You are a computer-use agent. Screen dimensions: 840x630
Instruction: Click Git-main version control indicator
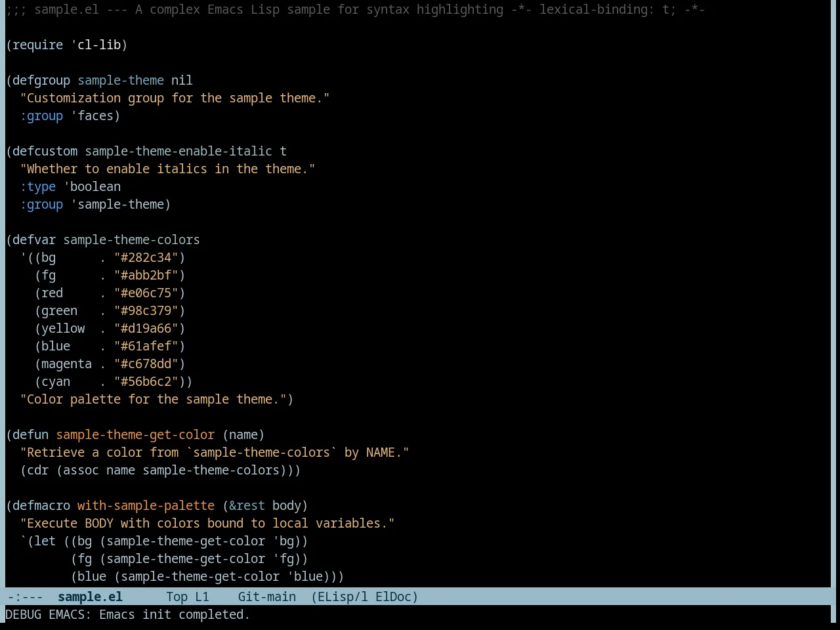[267, 597]
